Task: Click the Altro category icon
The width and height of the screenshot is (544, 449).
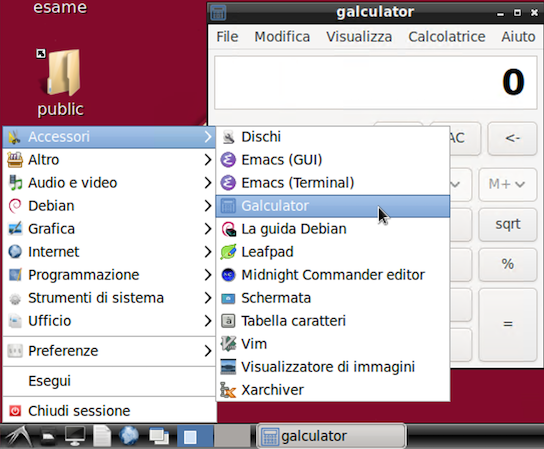Action: [x=15, y=160]
